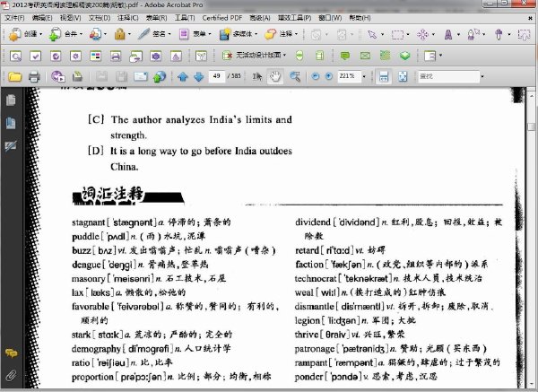Click the word 'demography' in the list
Screen dimensions: 538x392
97,349
